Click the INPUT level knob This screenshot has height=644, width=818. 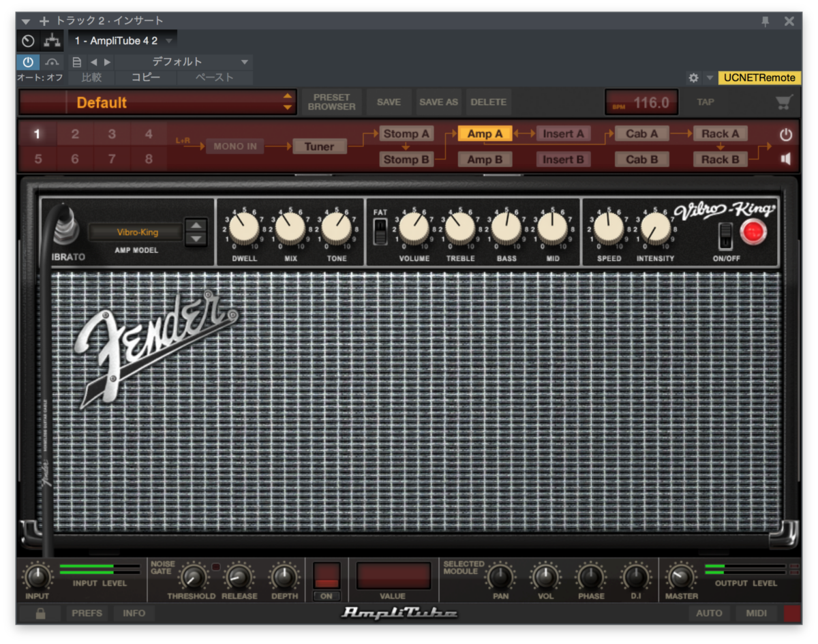37,578
